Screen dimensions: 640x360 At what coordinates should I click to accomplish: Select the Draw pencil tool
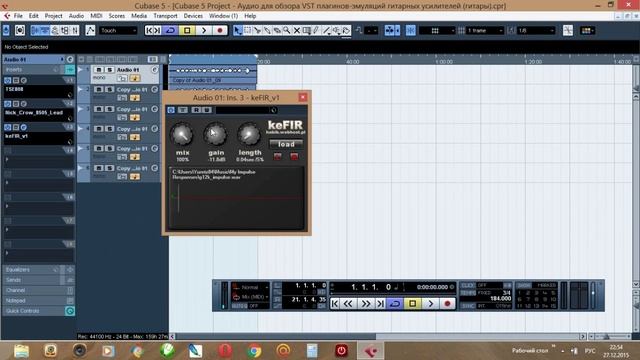coord(316,31)
